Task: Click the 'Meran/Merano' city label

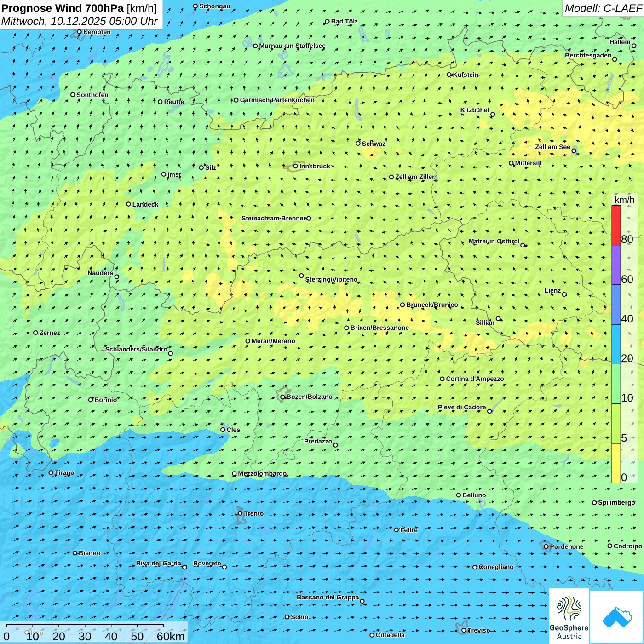Action: click(273, 341)
